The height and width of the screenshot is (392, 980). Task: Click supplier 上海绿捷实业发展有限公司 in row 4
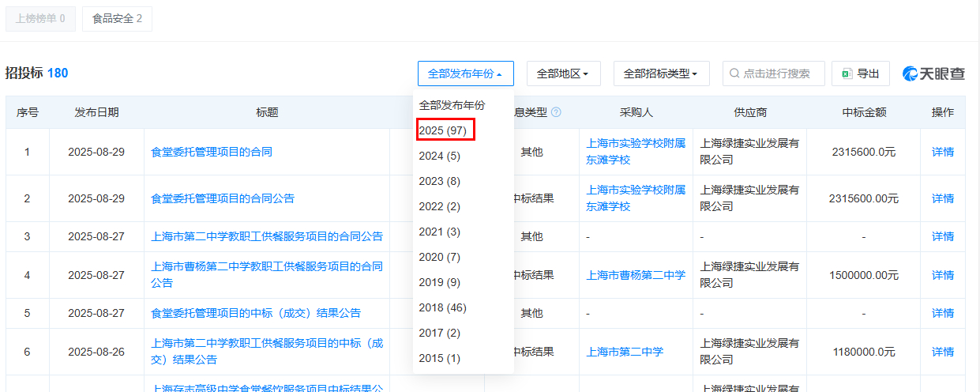click(x=750, y=275)
